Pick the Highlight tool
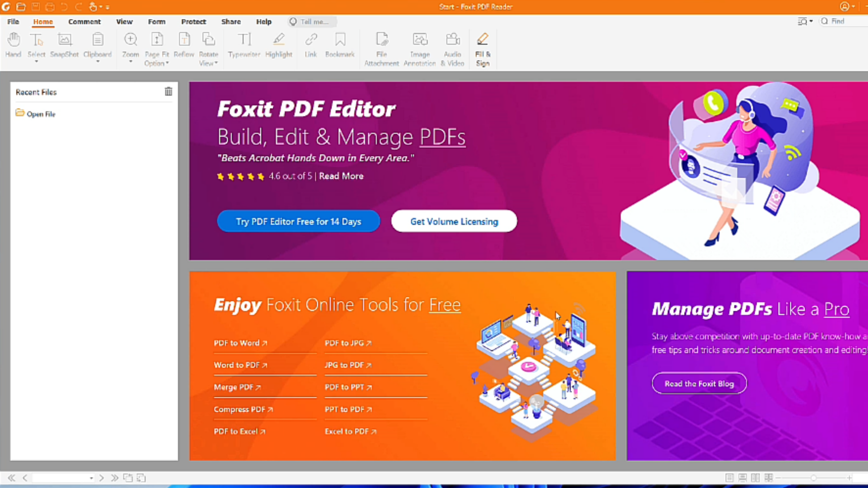This screenshot has width=868, height=488. 279,45
